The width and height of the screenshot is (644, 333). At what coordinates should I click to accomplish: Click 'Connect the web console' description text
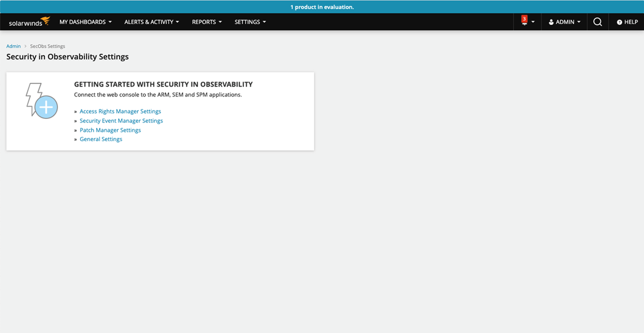tap(158, 95)
